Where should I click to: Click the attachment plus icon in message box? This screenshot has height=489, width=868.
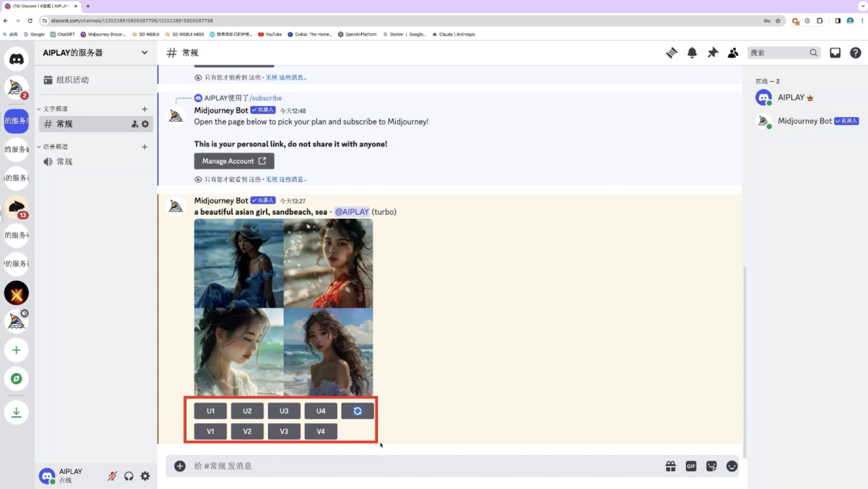point(179,466)
